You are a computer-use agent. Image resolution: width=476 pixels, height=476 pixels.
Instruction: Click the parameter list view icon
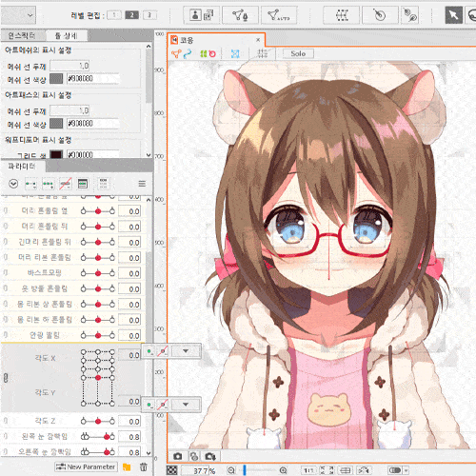[x=104, y=184]
